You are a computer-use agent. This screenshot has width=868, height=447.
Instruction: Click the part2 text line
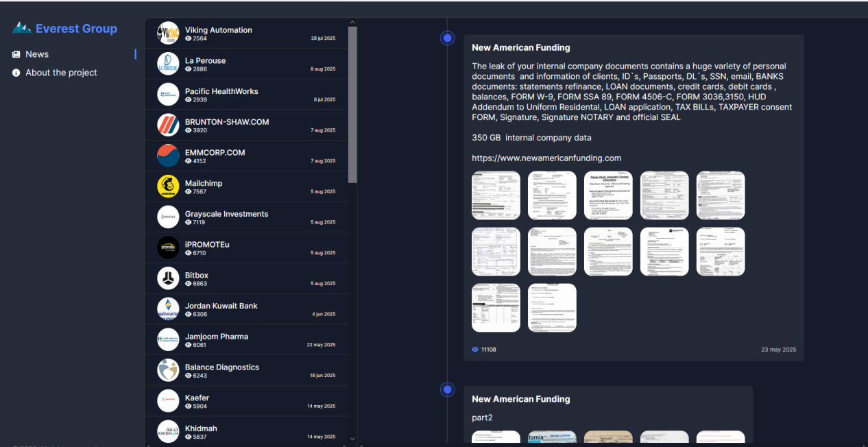482,418
